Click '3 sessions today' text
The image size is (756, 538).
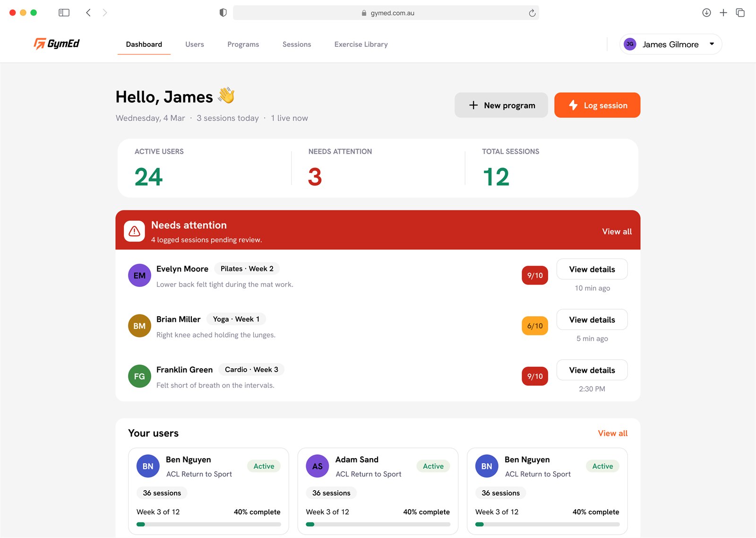(228, 118)
